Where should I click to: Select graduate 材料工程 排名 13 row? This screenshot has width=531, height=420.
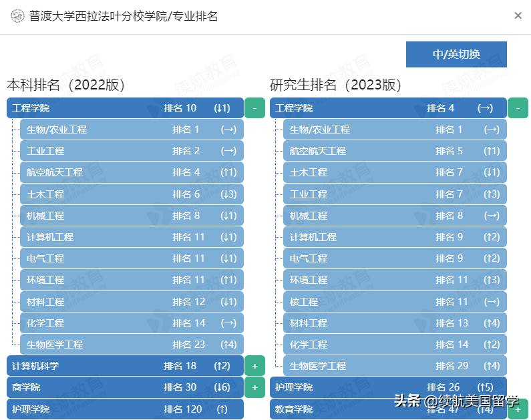(395, 323)
